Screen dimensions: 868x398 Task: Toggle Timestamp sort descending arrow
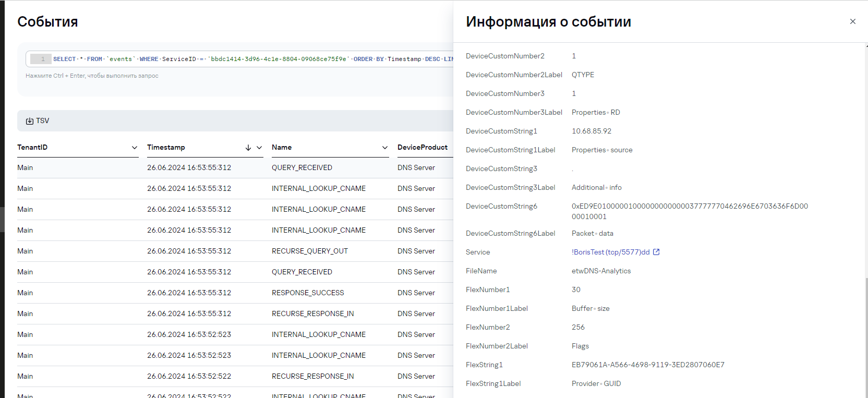(248, 148)
